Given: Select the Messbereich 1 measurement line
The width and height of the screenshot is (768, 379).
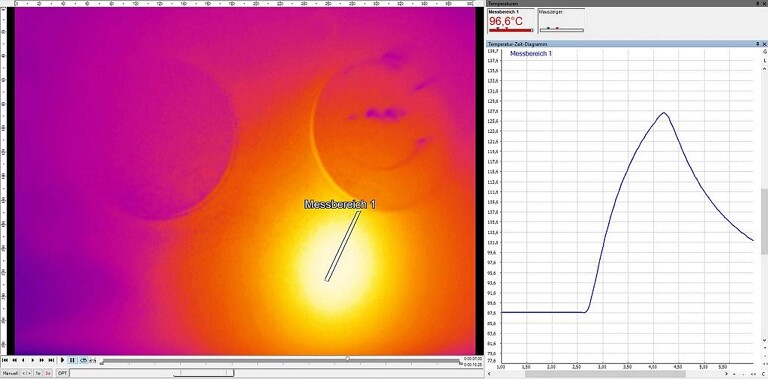Looking at the screenshot, I should tap(343, 246).
